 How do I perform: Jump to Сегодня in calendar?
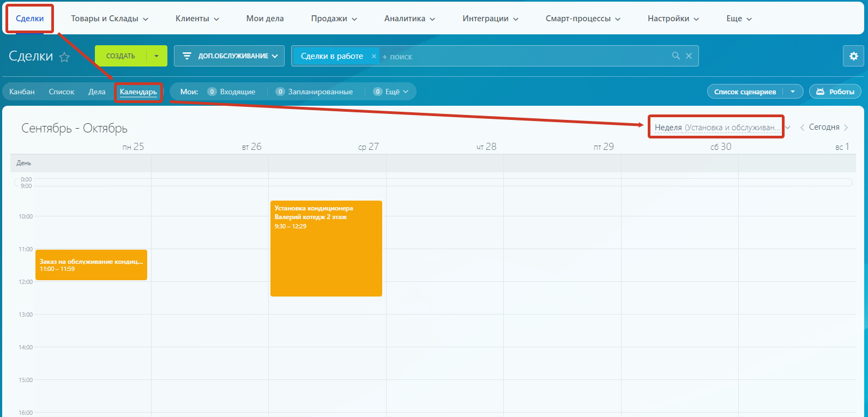pyautogui.click(x=824, y=127)
